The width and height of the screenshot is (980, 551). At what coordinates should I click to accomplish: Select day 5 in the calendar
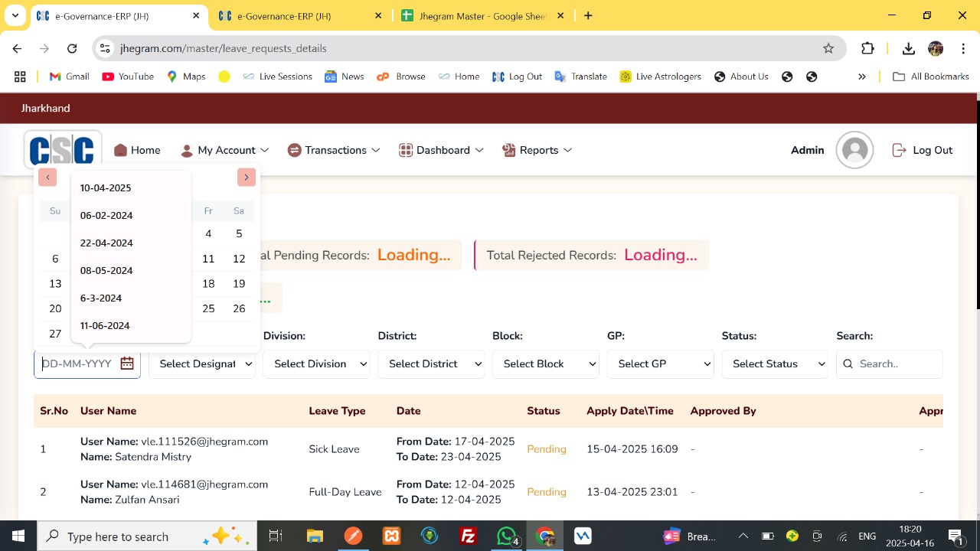(239, 234)
